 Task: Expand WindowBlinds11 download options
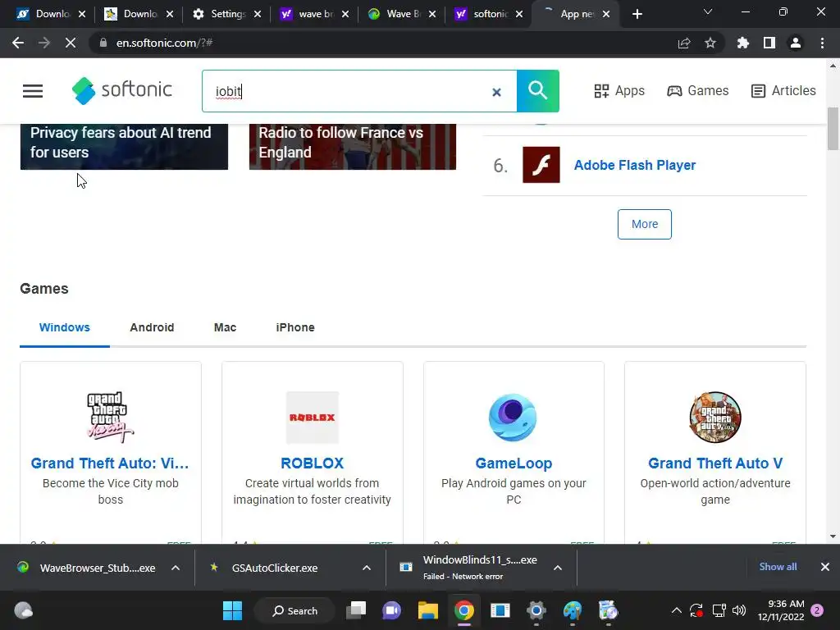tap(558, 568)
